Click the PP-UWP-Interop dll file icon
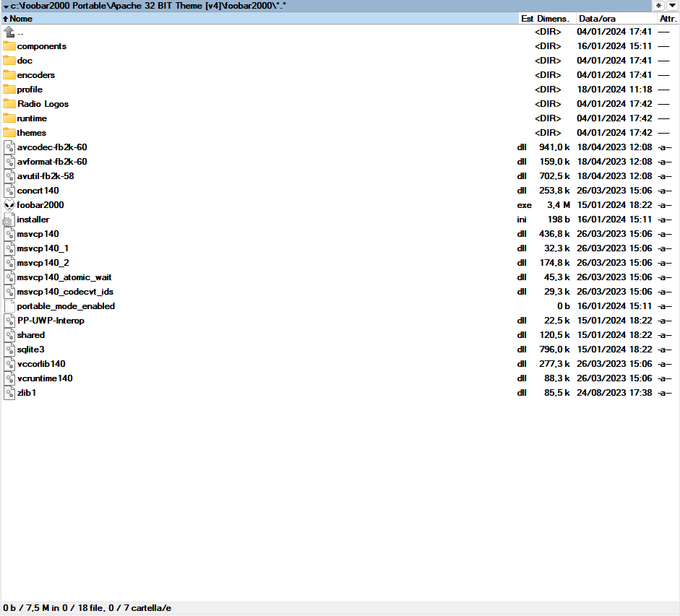The image size is (680, 616). [x=9, y=321]
